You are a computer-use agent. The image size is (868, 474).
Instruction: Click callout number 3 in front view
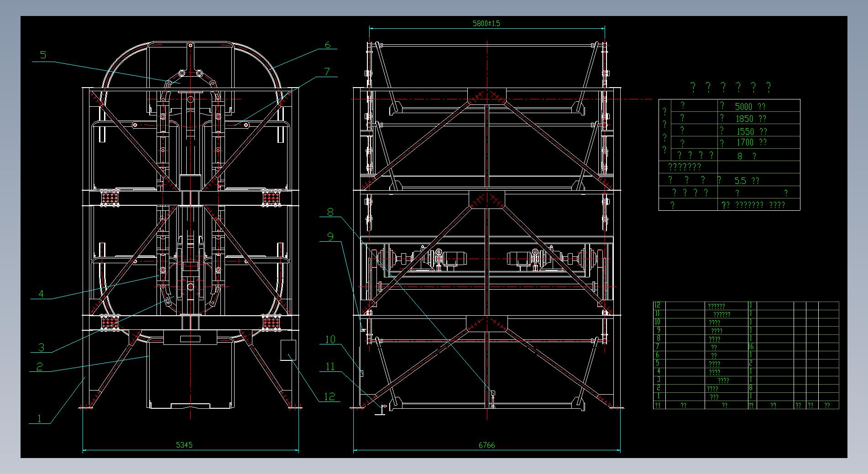click(x=42, y=347)
